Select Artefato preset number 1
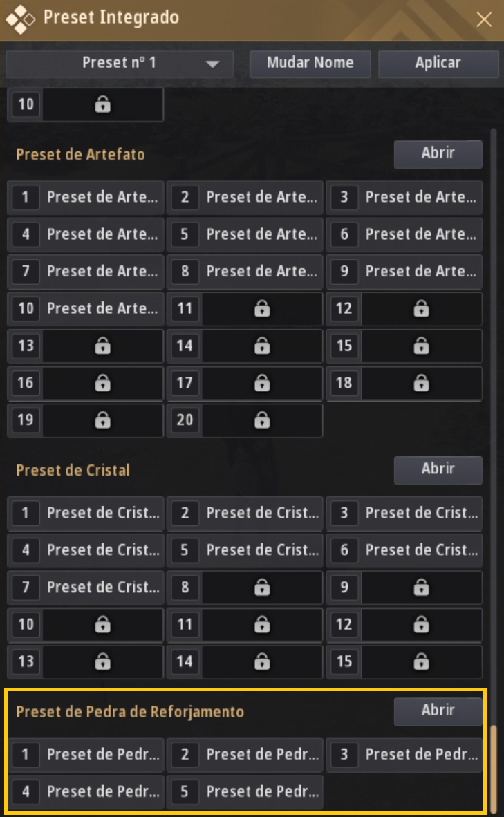Screen dimensions: 504x817 pos(86,198)
